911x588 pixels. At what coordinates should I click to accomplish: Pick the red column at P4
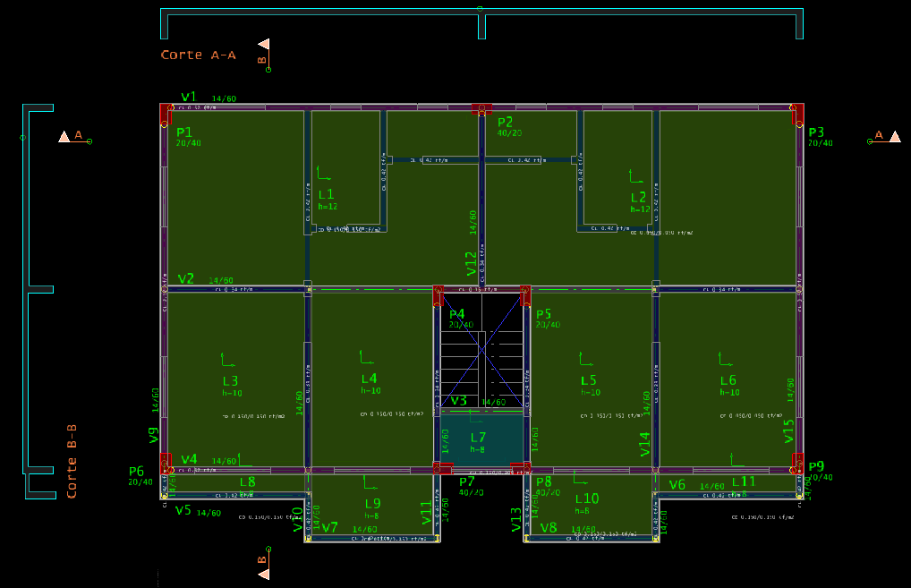438,295
